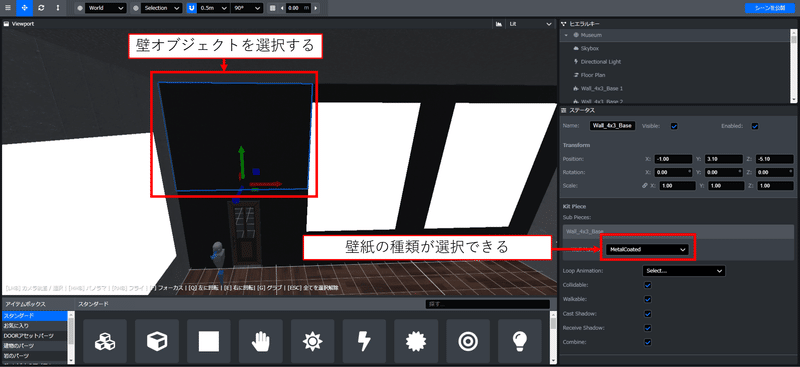
Task: Edit the Name field Wall_4x3_Base
Action: tap(612, 126)
